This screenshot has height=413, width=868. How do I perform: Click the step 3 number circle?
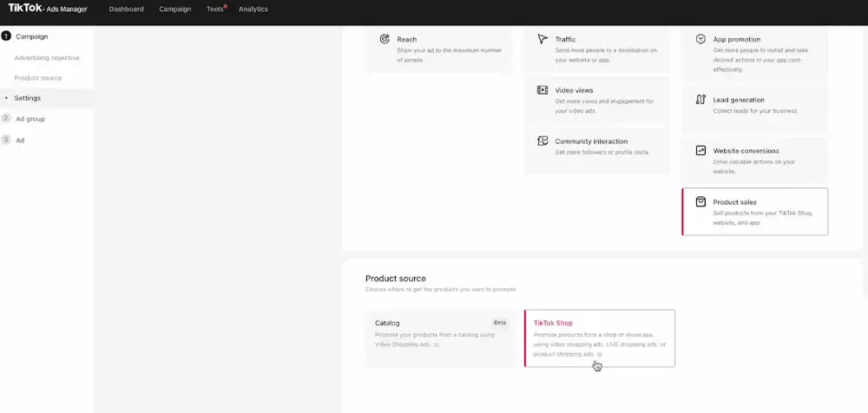click(x=6, y=140)
